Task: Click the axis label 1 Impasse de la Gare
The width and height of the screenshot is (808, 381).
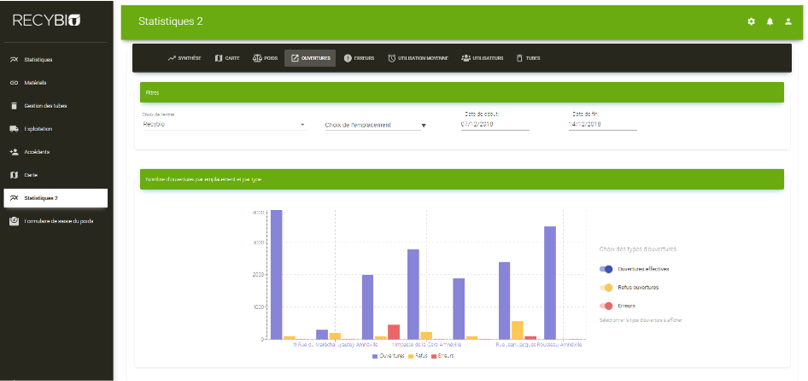Action: [x=427, y=345]
